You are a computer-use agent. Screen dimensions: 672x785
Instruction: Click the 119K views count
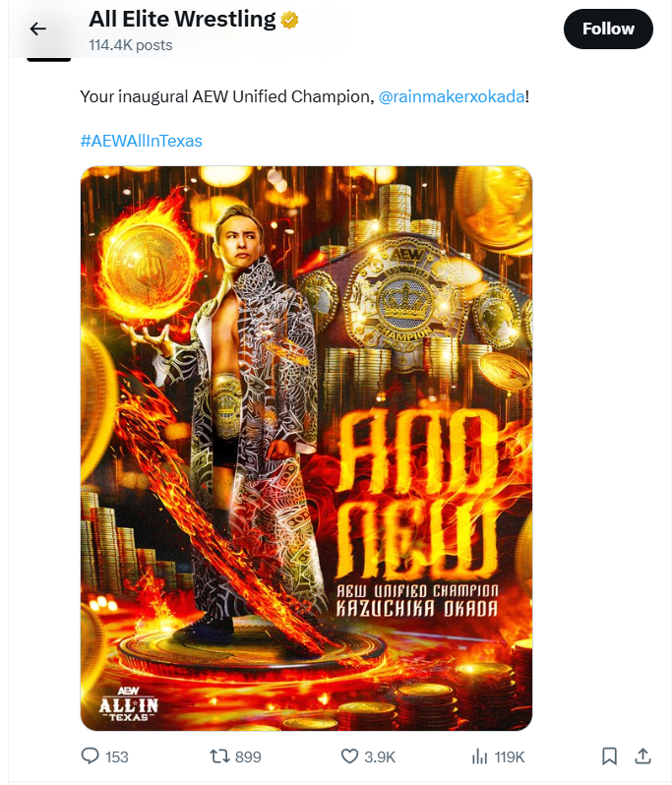click(x=510, y=756)
